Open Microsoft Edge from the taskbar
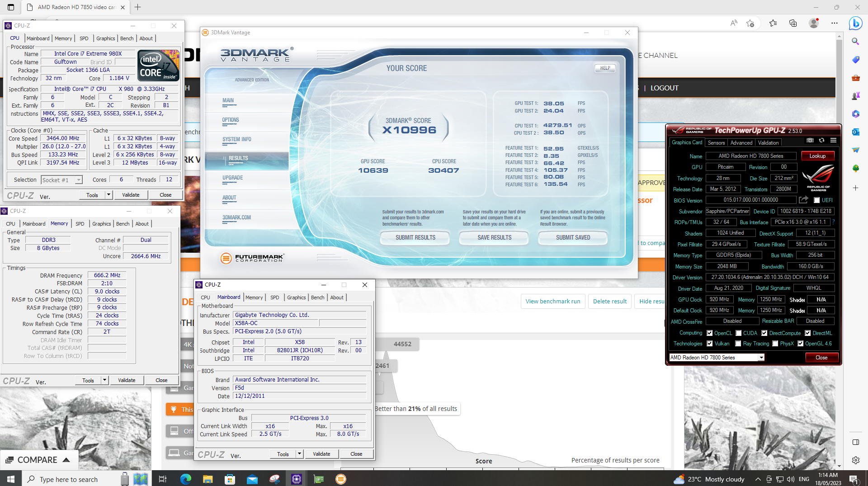868x486 pixels. point(185,479)
